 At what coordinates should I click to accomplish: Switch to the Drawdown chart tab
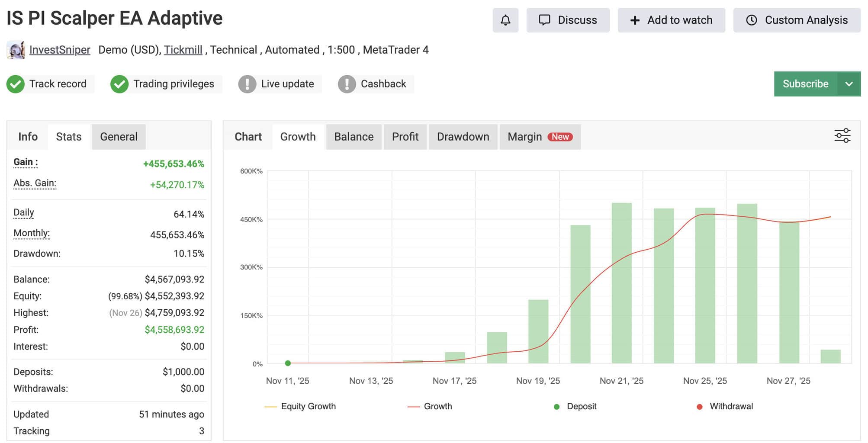tap(463, 137)
